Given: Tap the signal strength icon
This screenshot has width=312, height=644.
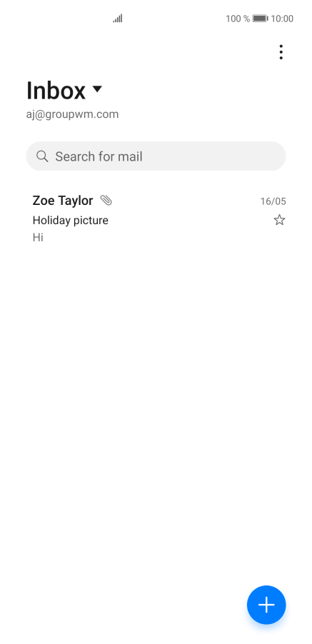Looking at the screenshot, I should coord(118,19).
